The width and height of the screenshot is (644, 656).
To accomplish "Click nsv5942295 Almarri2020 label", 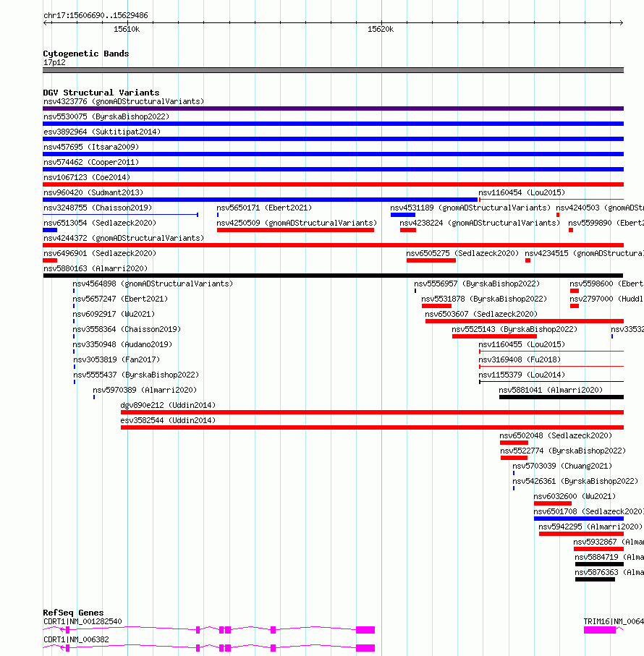I will pos(590,527).
